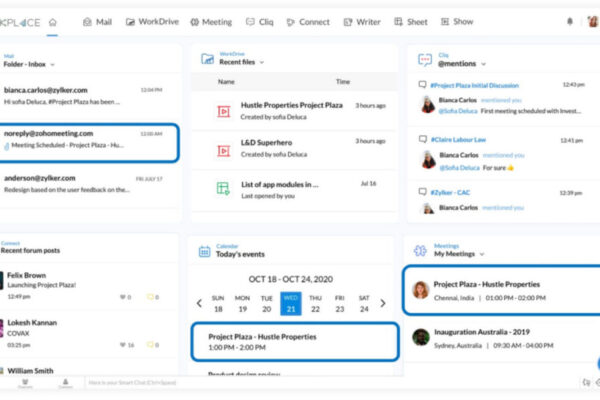Screen dimensions: 600x400
Task: Select Thursday 22 in calendar
Action: [315, 304]
